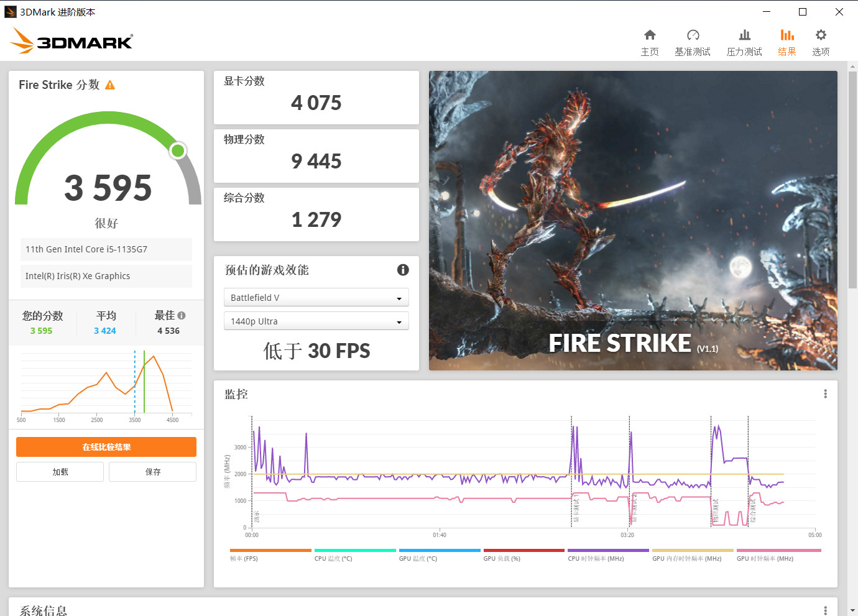Click the 显卡分数 value 4 075
The height and width of the screenshot is (616, 858).
316,103
